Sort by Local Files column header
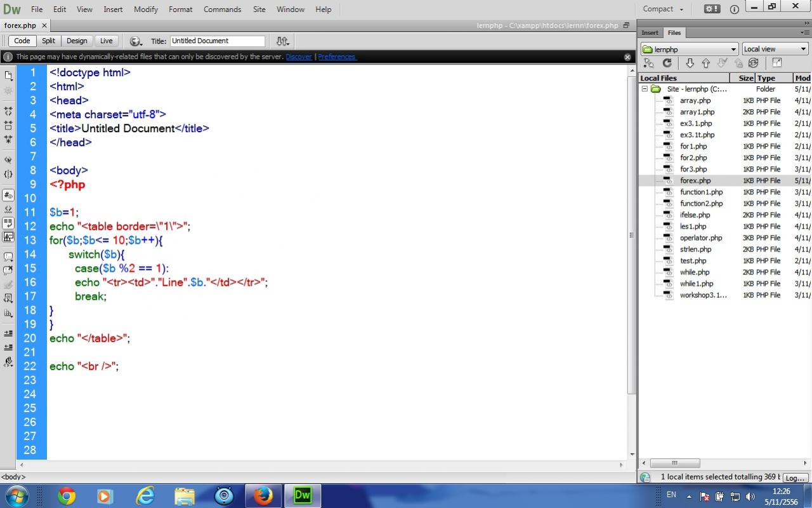Image resolution: width=812 pixels, height=508 pixels. pos(684,78)
